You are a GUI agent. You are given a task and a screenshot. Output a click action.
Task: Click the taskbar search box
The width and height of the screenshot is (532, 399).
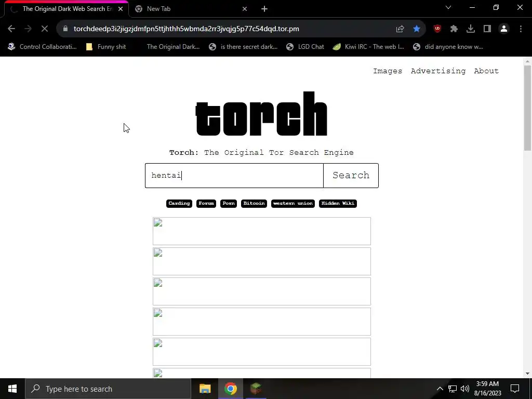pyautogui.click(x=108, y=389)
